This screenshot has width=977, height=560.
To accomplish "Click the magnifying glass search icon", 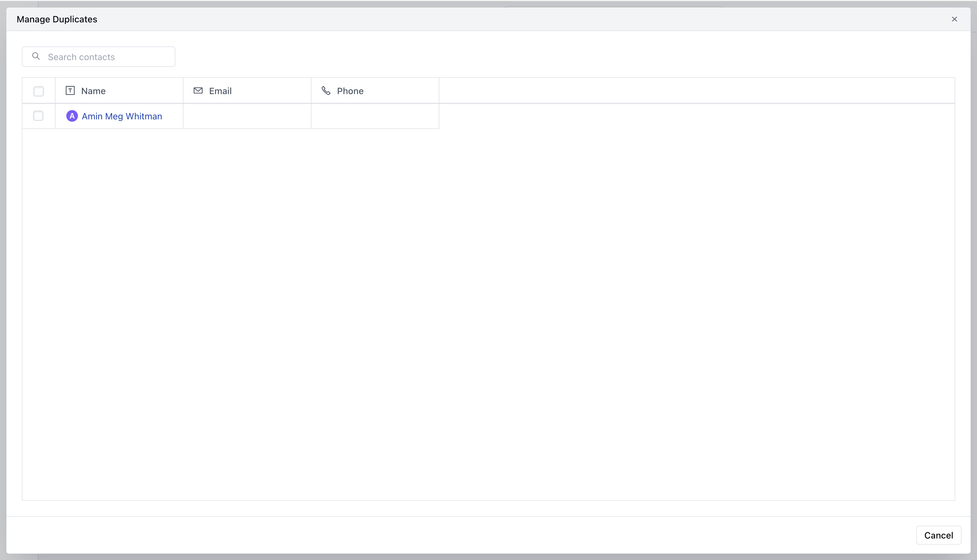I will tap(35, 56).
